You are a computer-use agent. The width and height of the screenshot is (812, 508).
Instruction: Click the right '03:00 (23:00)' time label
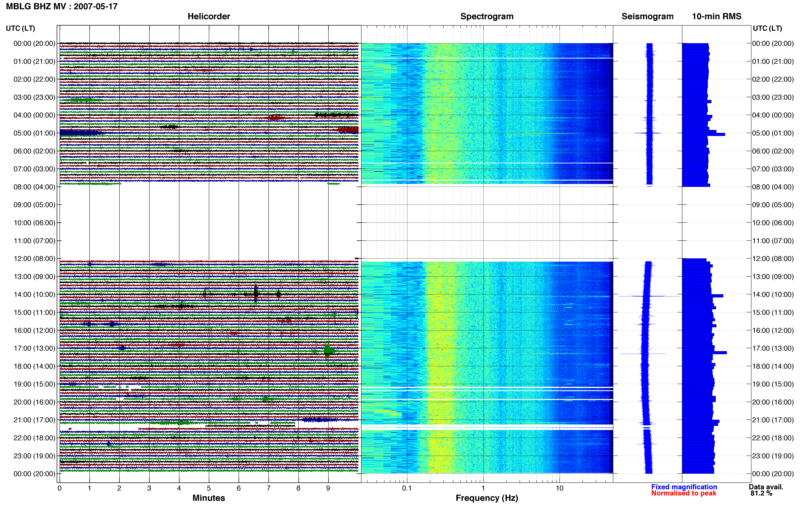point(773,97)
